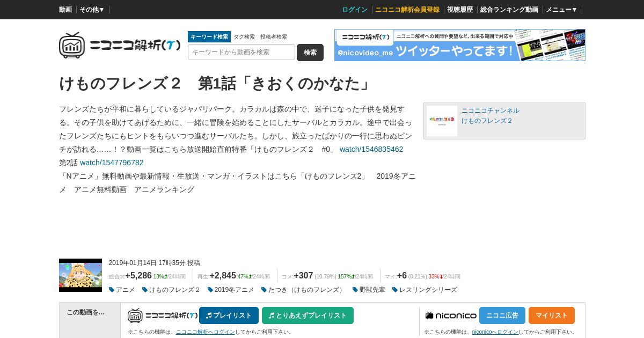The width and height of the screenshot is (644, 338).
Task: Click the ニコニ広告 button
Action: (502, 315)
